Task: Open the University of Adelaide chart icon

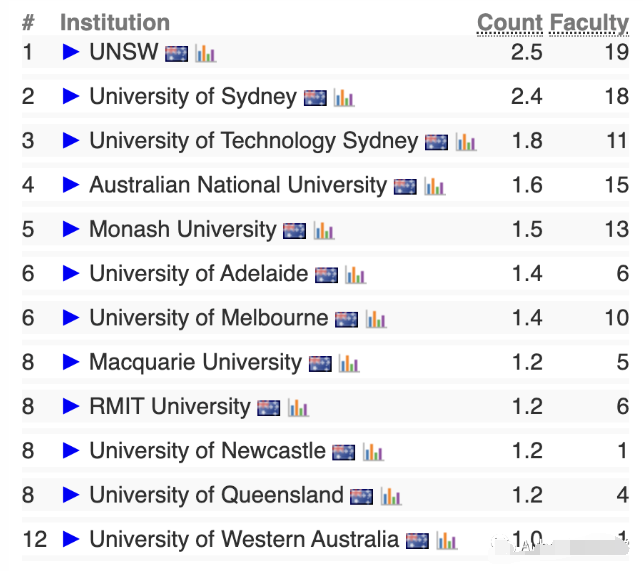Action: coord(355,275)
